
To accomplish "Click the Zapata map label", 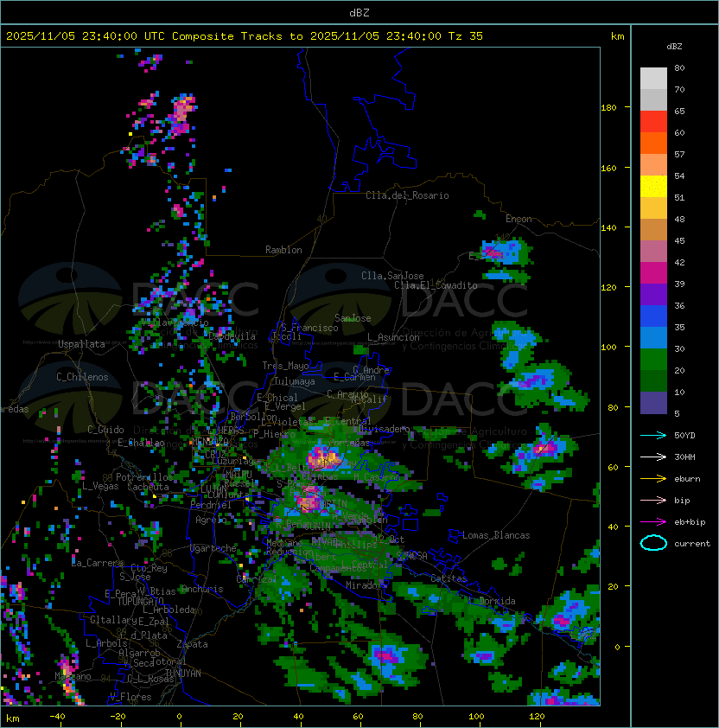I will [x=192, y=644].
